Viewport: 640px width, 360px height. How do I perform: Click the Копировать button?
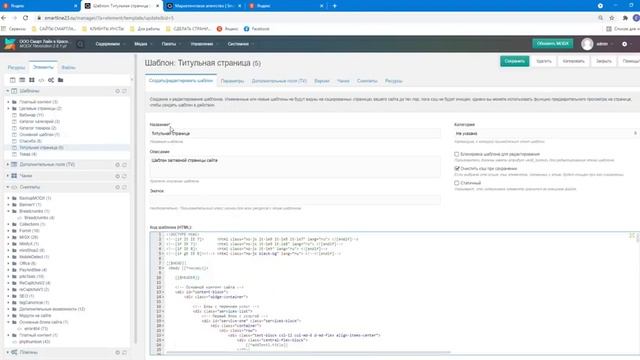coord(573,61)
